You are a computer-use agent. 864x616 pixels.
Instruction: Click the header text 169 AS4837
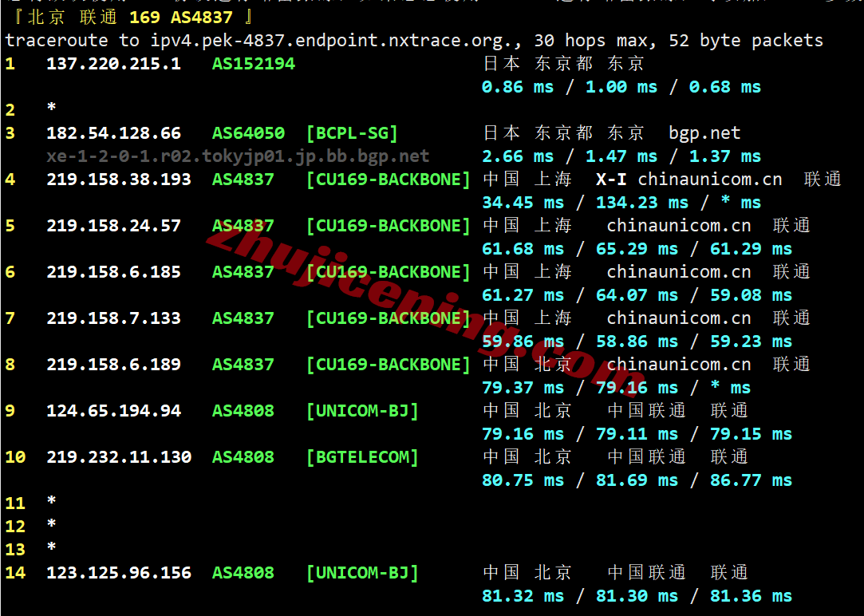point(181,18)
